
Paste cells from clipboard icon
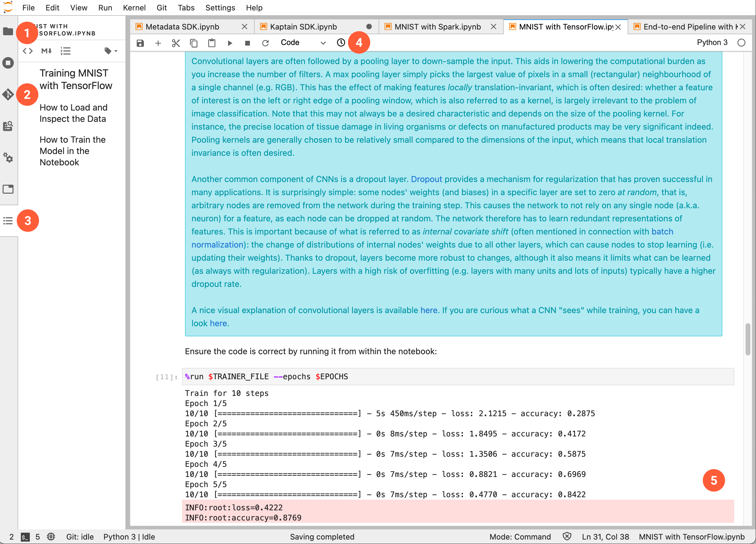[212, 43]
